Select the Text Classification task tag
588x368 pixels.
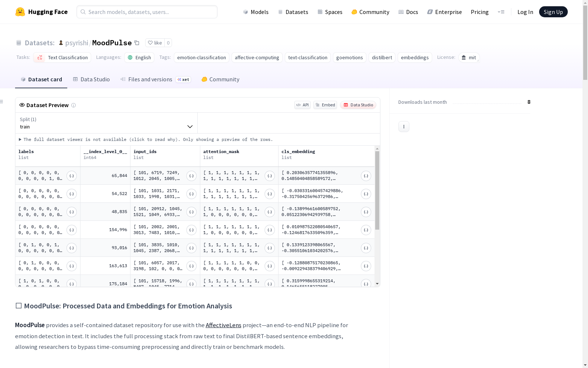[62, 57]
